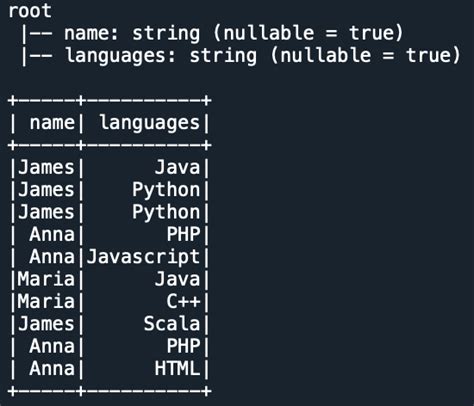Click Anna in the Javascript row
The width and height of the screenshot is (474, 406).
[x=52, y=257]
